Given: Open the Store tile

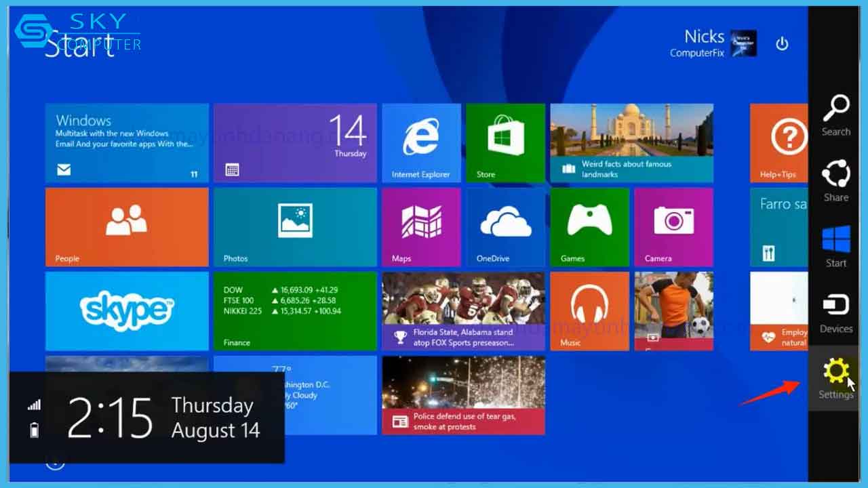Looking at the screenshot, I should [505, 143].
